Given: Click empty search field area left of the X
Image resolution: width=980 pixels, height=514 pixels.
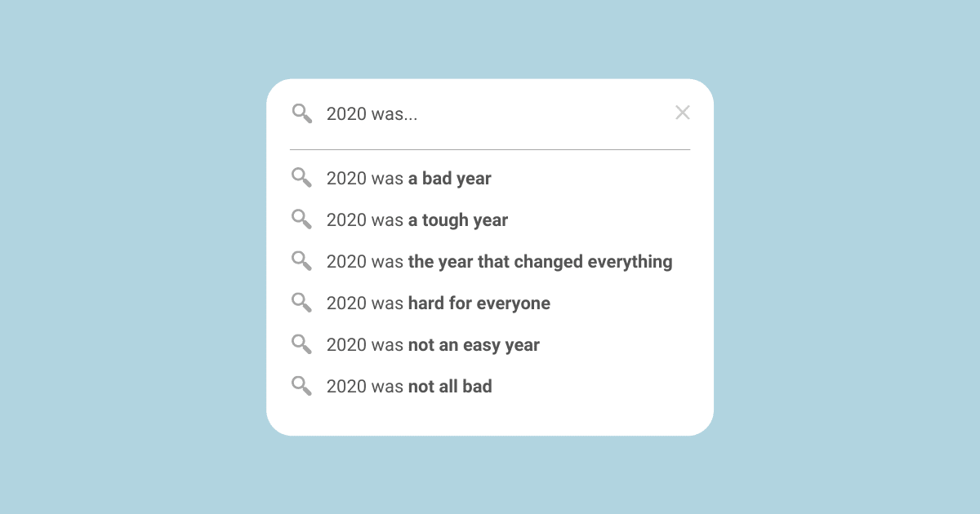Looking at the screenshot, I should (x=546, y=113).
